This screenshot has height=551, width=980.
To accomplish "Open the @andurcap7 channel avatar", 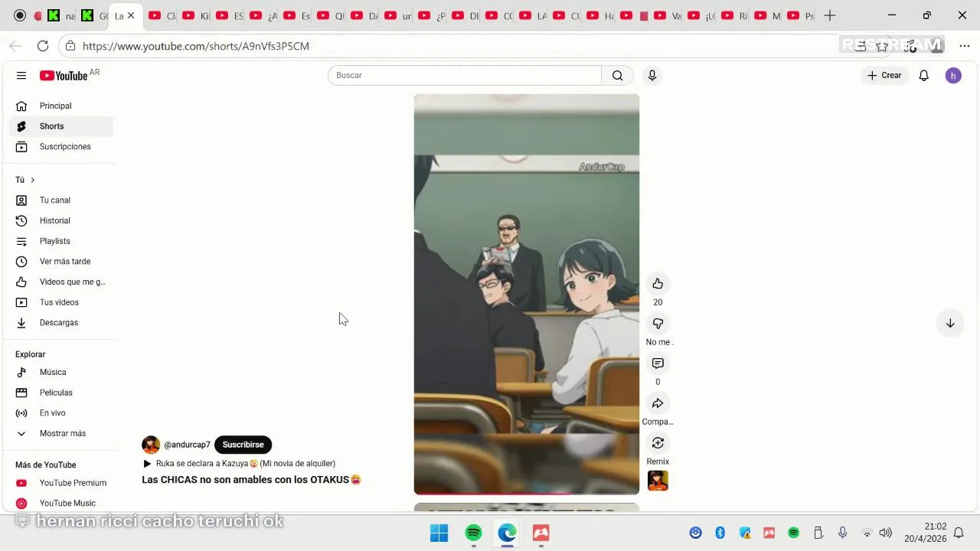I will coord(151,445).
